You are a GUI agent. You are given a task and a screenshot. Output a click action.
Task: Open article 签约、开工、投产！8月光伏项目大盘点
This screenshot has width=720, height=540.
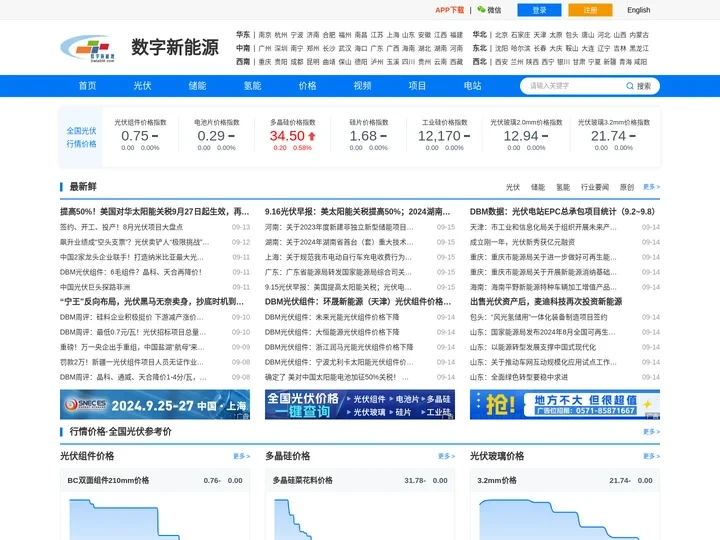click(x=121, y=227)
